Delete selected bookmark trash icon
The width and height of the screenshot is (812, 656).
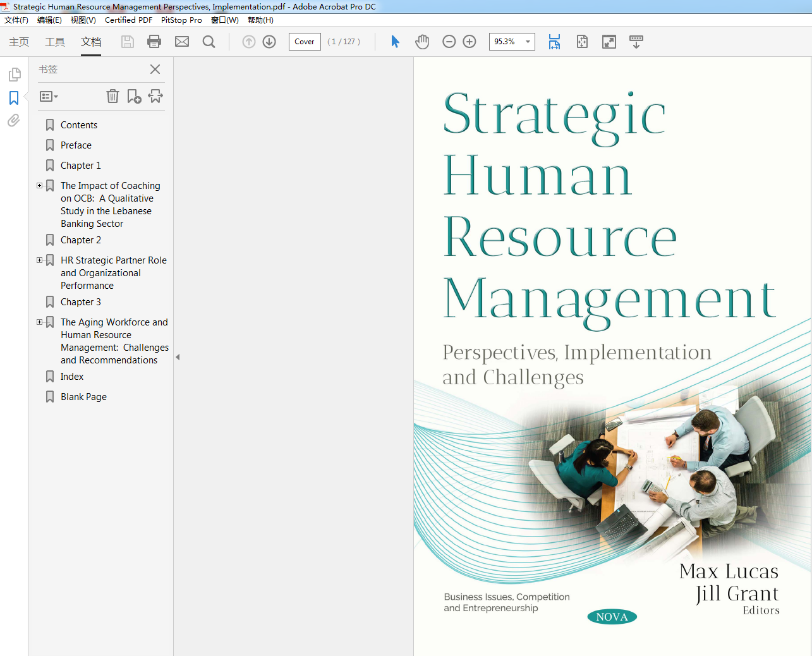coord(112,96)
